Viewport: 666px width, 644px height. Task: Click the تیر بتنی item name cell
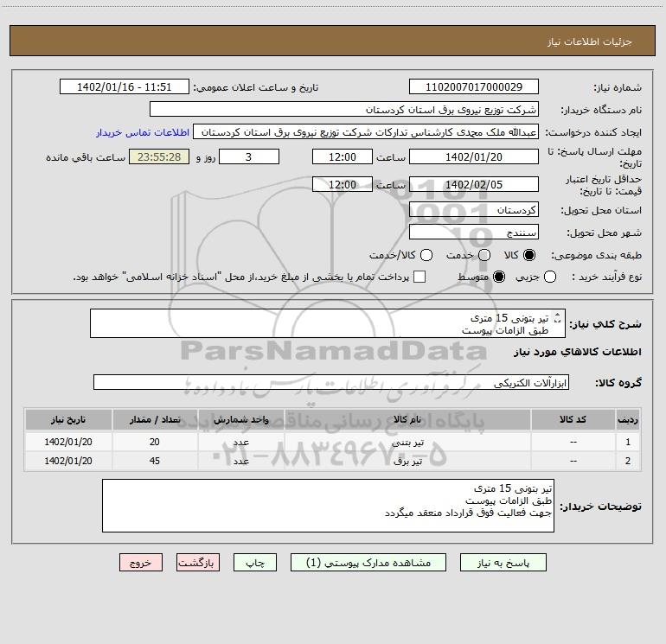pyautogui.click(x=407, y=442)
